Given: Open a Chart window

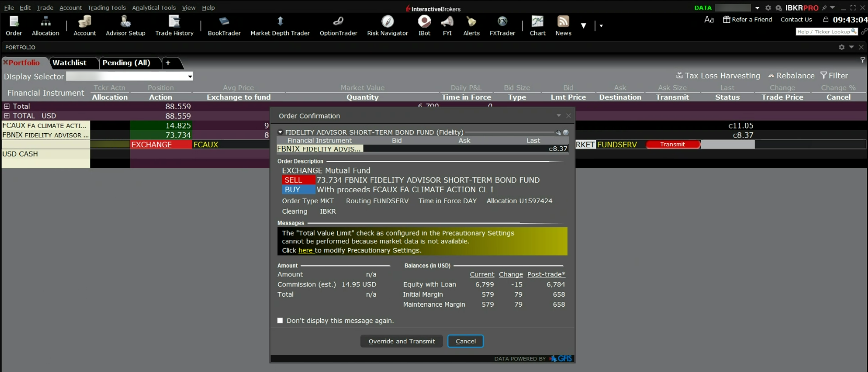Looking at the screenshot, I should (x=537, y=26).
